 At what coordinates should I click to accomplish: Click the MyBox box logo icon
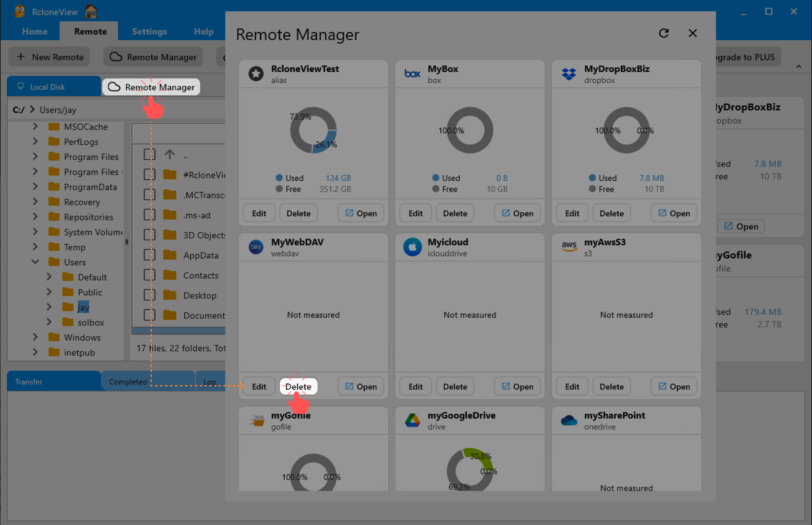coord(412,74)
